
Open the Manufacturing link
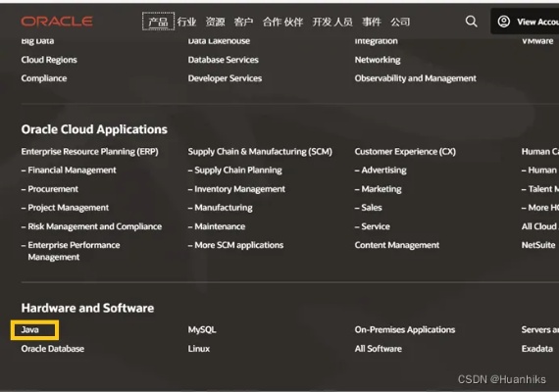(x=224, y=208)
